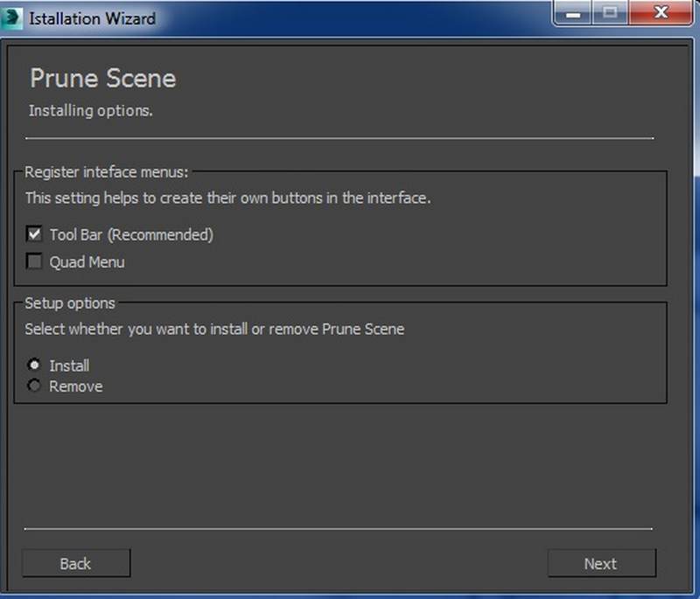The height and width of the screenshot is (599, 700).
Task: Click the "Tool Bar (Recommended)" label text
Action: (x=131, y=234)
